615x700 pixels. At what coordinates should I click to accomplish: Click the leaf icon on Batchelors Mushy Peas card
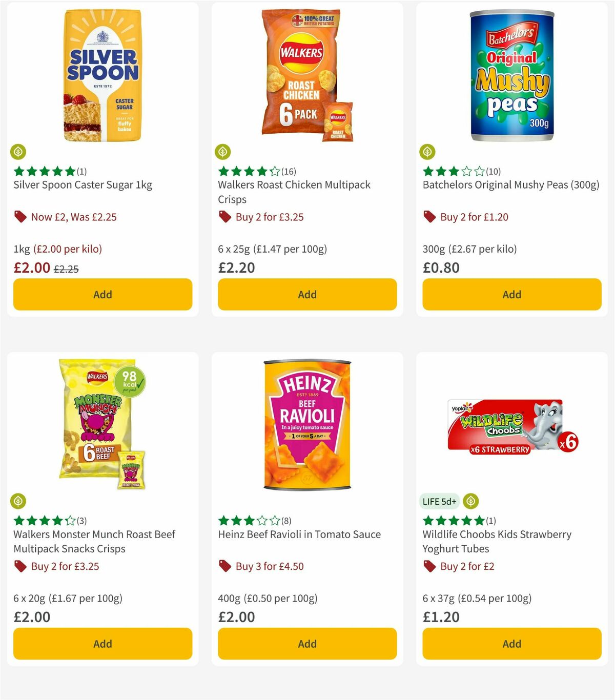point(428,152)
